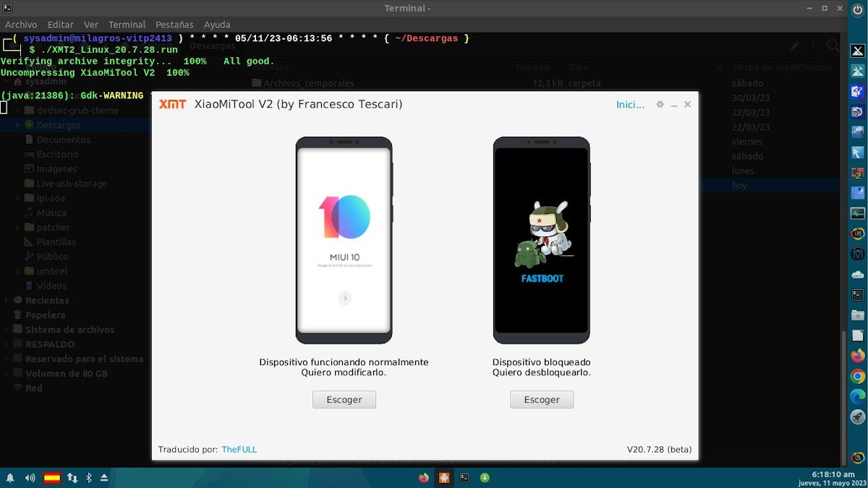868x488 pixels.
Task: Expand the Descargas folder in file manager tree
Action: click(x=18, y=125)
